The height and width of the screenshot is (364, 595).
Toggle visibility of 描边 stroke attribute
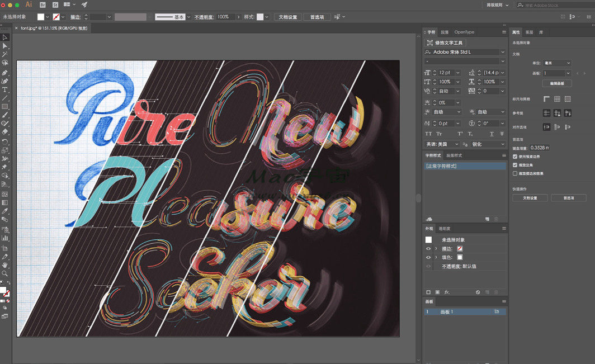428,249
